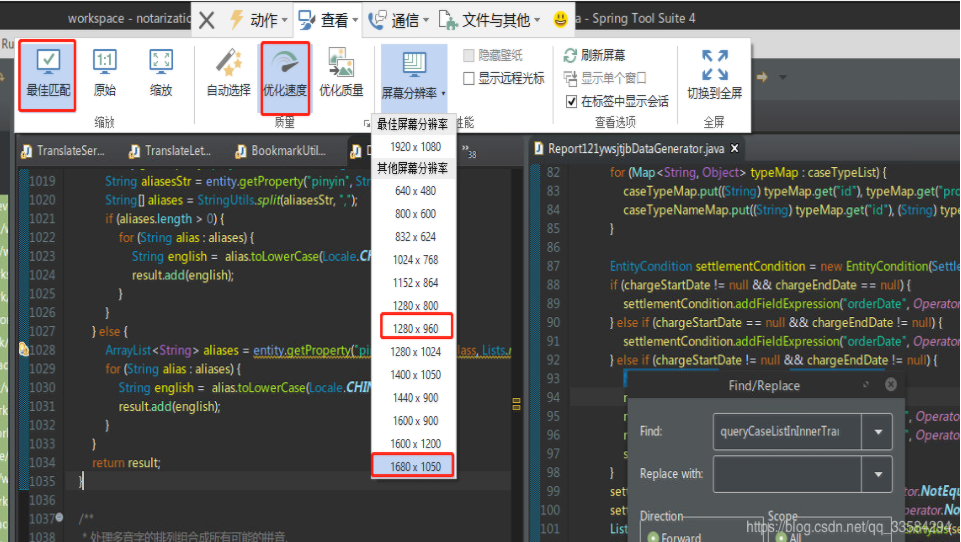Expand the Replace with history dropdown
Viewport: 961px width, 542px height.
(x=878, y=474)
